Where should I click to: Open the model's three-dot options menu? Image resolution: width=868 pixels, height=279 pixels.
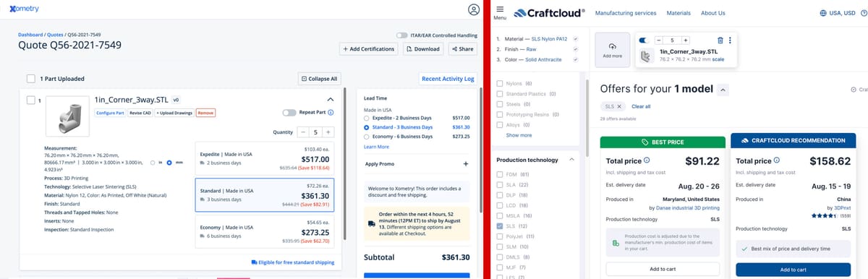[x=730, y=40]
